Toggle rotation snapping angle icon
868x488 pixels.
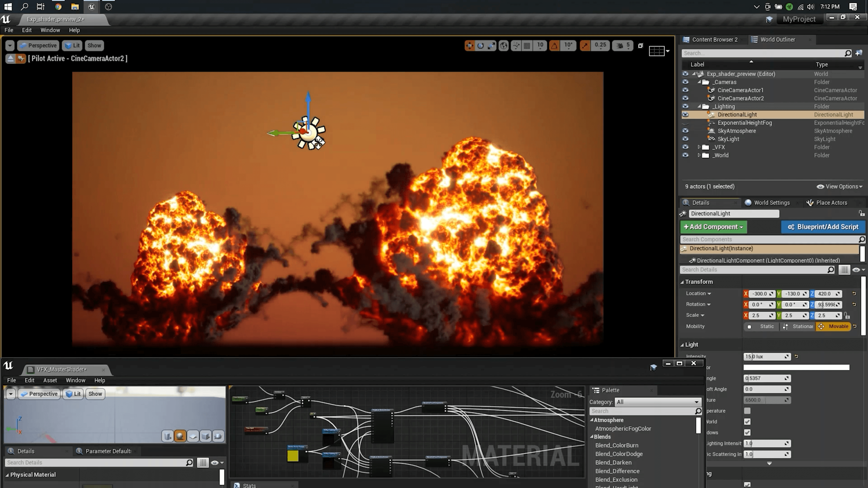click(554, 45)
